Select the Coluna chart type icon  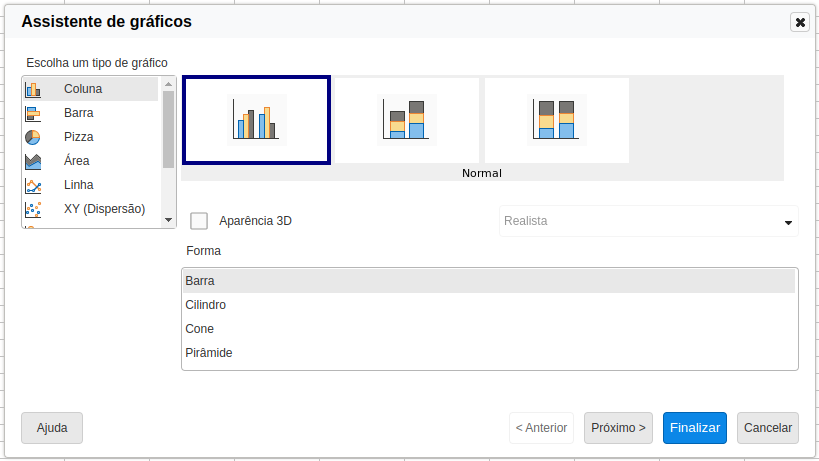pos(33,89)
